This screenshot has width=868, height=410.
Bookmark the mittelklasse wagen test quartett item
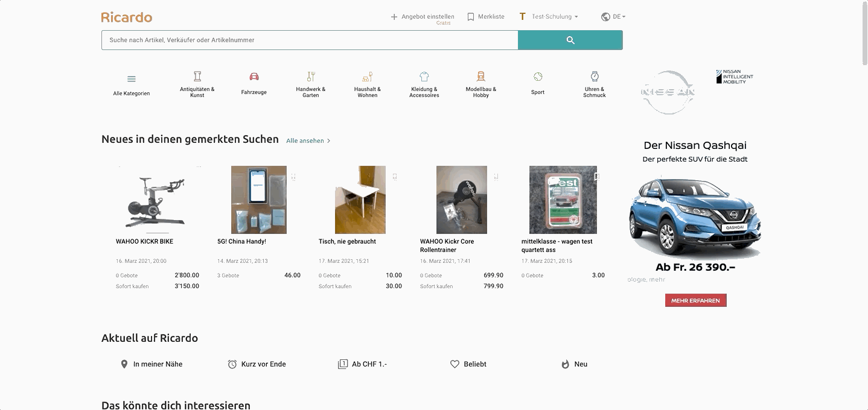(x=596, y=177)
